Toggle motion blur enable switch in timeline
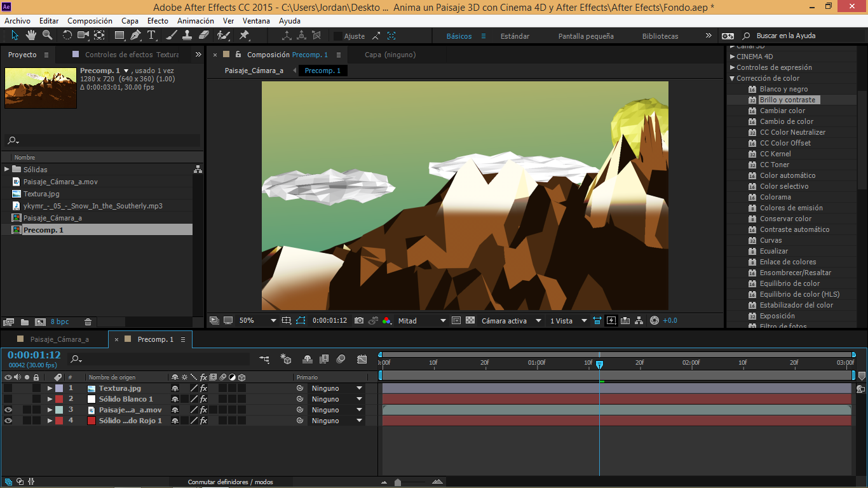 coord(341,360)
